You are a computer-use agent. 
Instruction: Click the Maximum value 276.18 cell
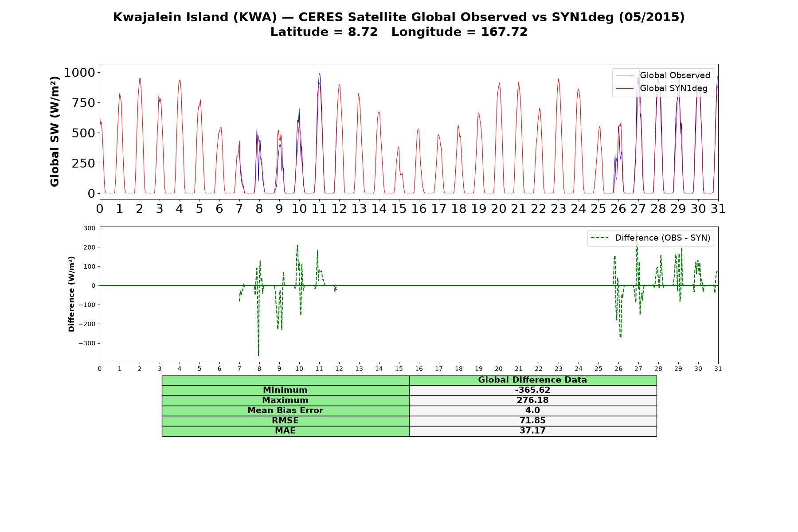[532, 400]
